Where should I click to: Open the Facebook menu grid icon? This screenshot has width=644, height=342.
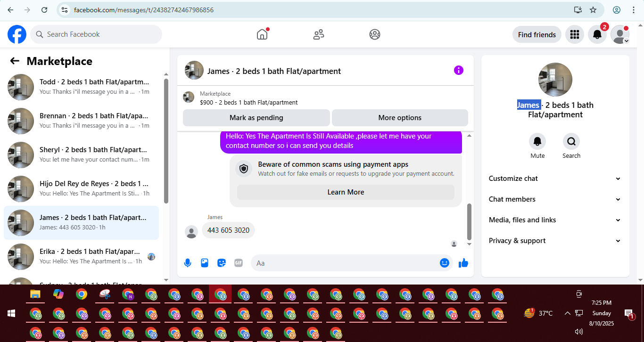574,34
